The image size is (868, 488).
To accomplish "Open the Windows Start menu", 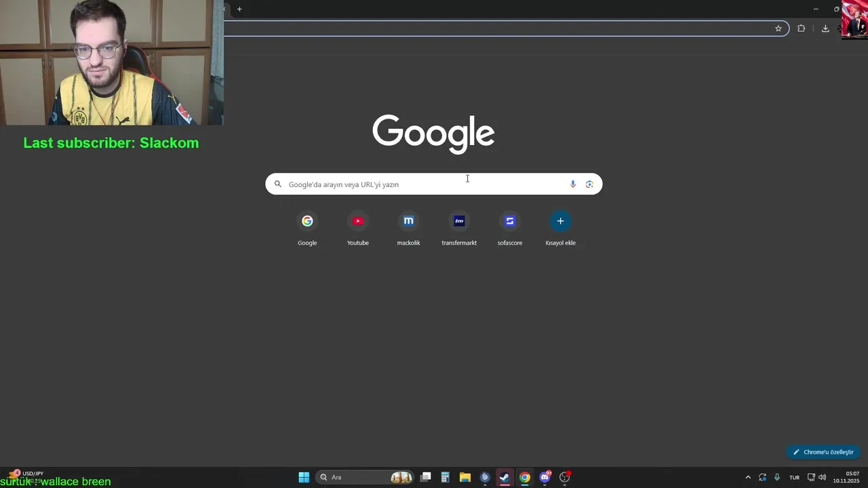I will [x=304, y=477].
